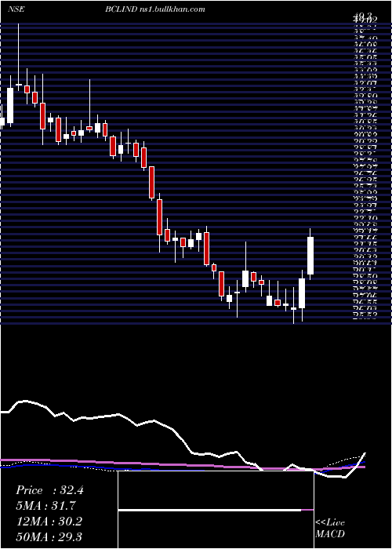
Task: Click the 50MA : 29.3 value
Action: tap(49, 537)
